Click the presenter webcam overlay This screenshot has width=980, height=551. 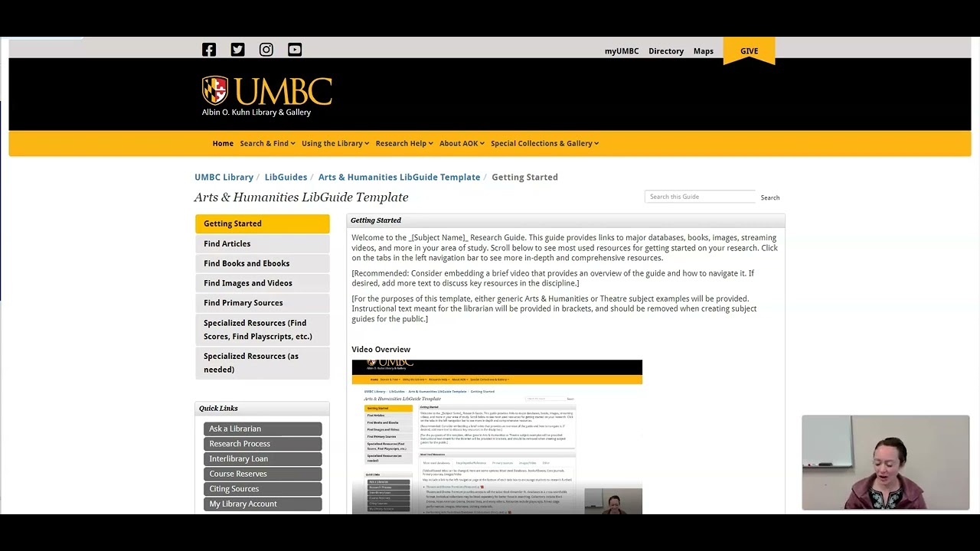pos(886,462)
